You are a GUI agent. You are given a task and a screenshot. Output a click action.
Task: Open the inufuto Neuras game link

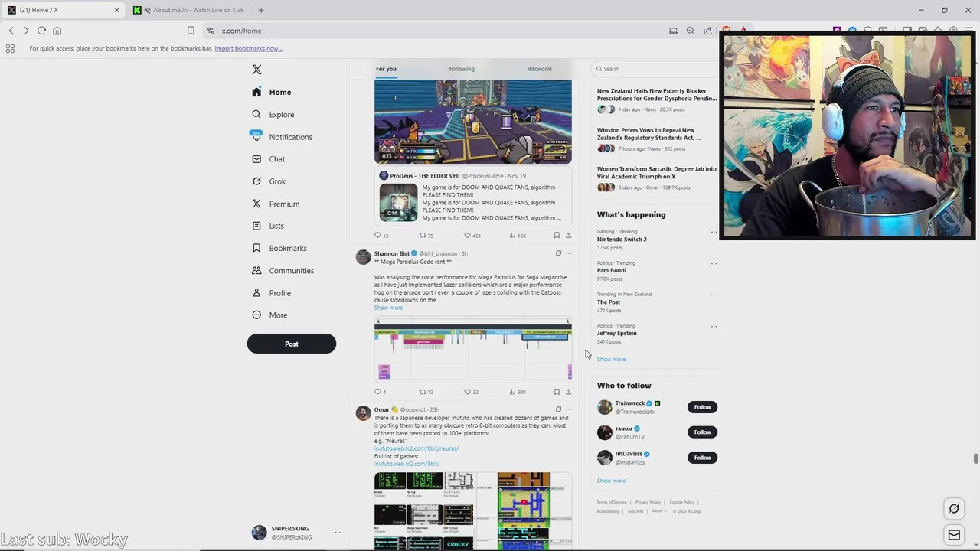click(416, 448)
